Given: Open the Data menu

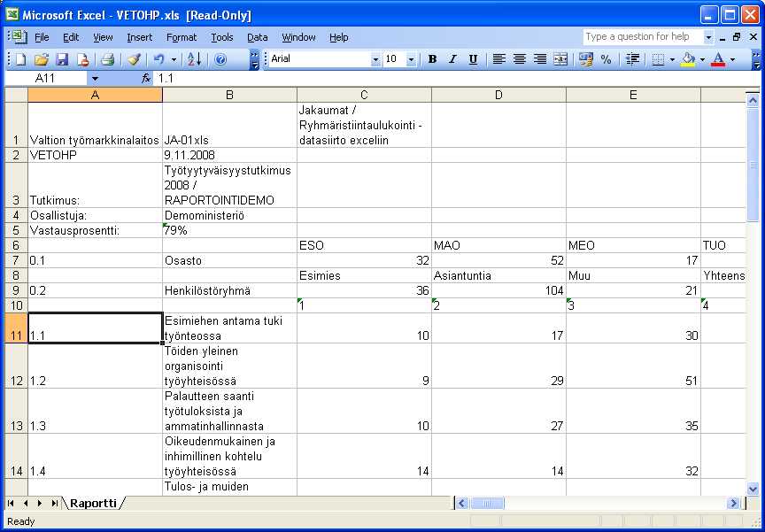Looking at the screenshot, I should click(257, 37).
